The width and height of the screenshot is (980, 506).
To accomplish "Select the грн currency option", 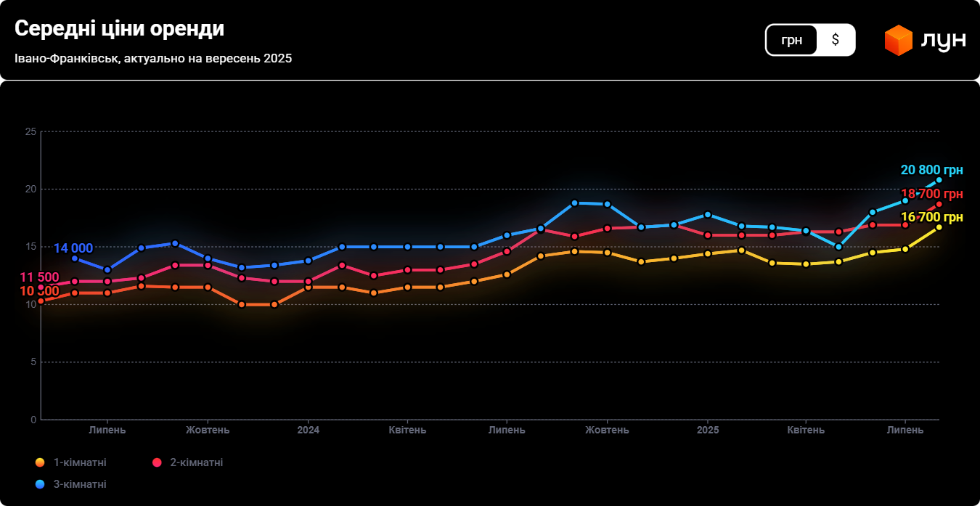I will pyautogui.click(x=791, y=40).
